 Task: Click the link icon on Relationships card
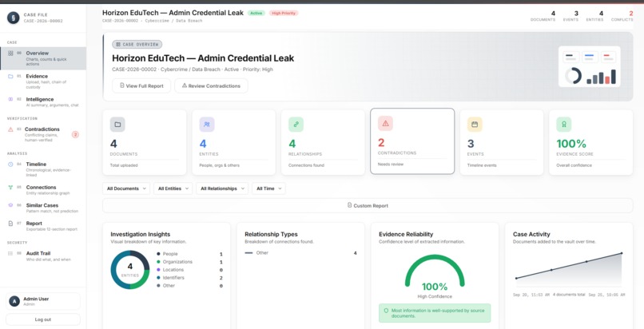pos(296,125)
